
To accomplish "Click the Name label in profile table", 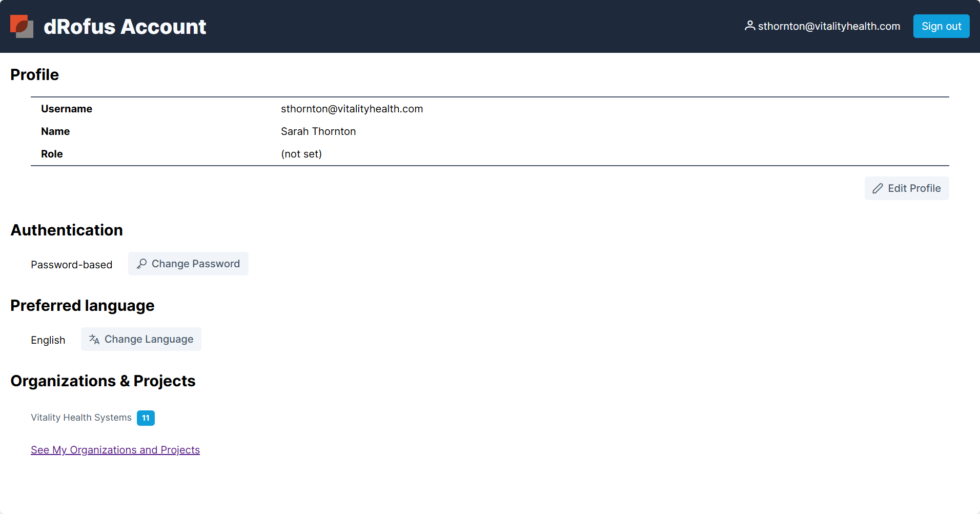I will tap(55, 131).
